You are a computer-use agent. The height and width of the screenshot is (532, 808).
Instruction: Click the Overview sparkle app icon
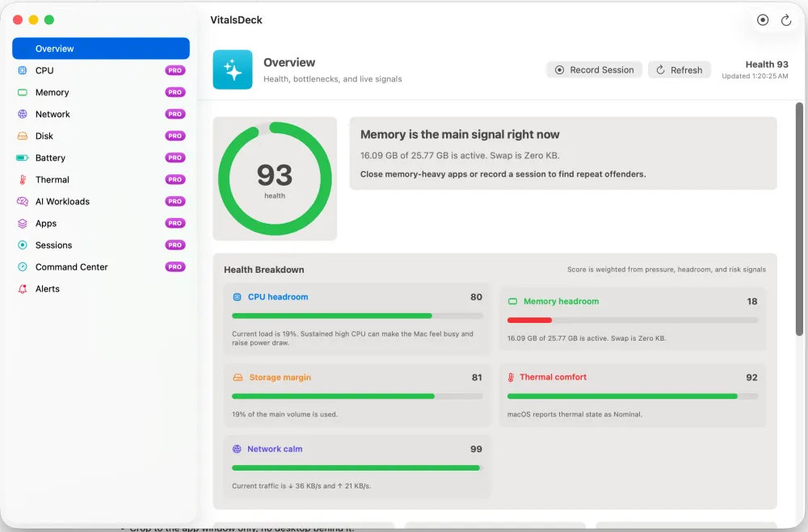(233, 69)
